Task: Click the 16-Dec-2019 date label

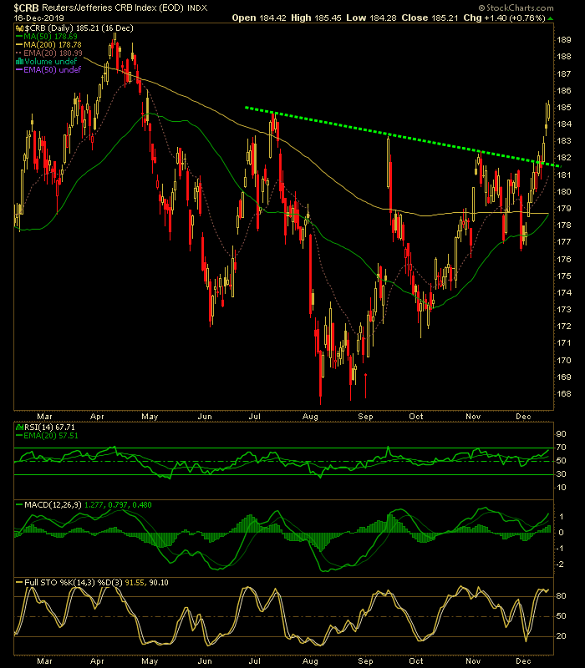Action: tap(39, 18)
